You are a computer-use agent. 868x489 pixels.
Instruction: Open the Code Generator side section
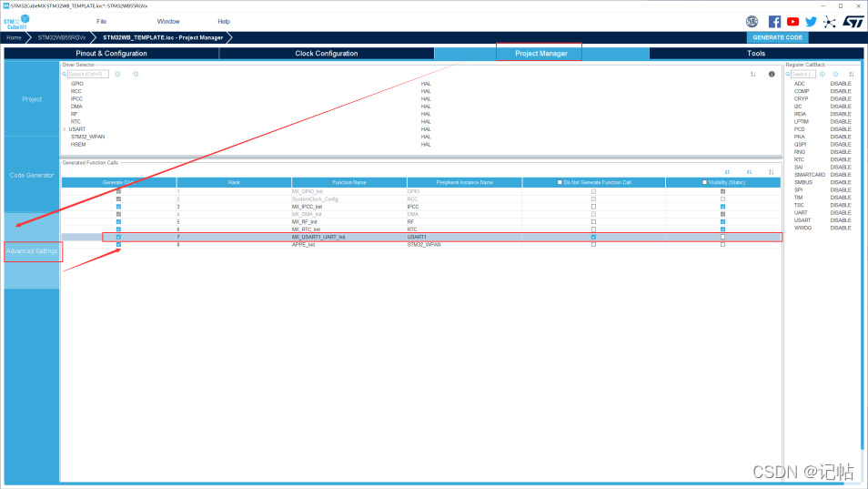(32, 175)
